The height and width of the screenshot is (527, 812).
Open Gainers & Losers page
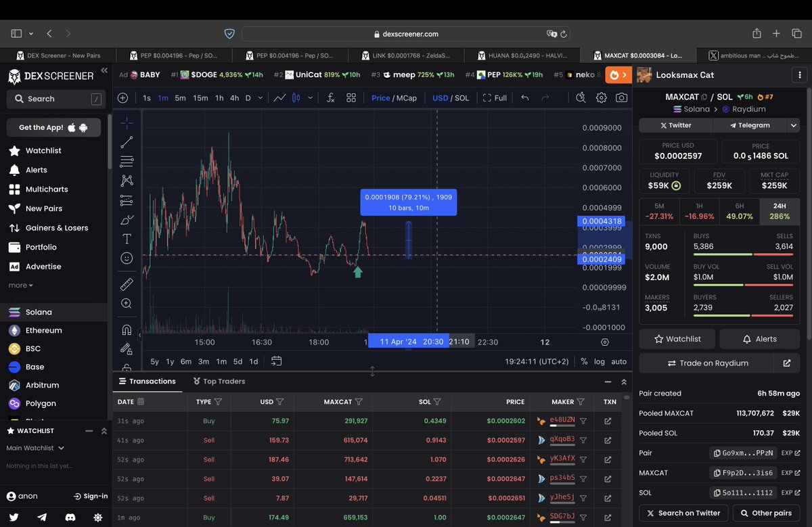(57, 228)
